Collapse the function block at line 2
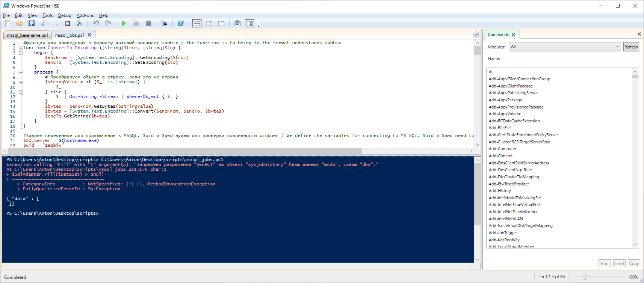Viewport: 644px width, 283px height. click(21, 48)
